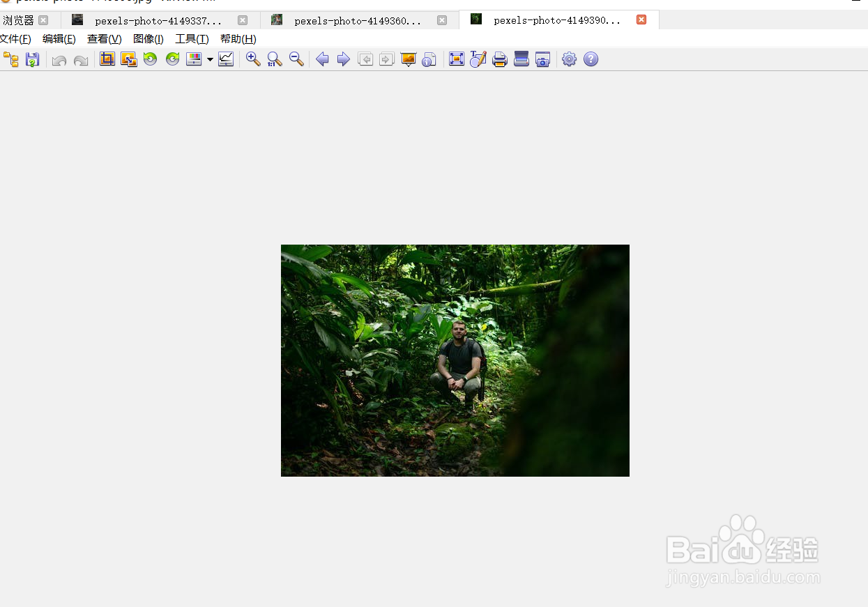Click the displayed jungle photo
The height and width of the screenshot is (607, 868).
point(455,360)
